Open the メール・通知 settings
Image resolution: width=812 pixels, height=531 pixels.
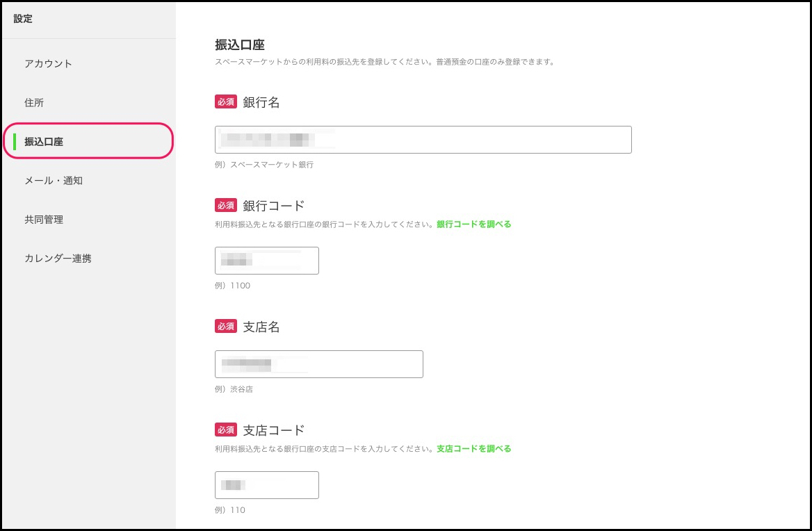54,181
